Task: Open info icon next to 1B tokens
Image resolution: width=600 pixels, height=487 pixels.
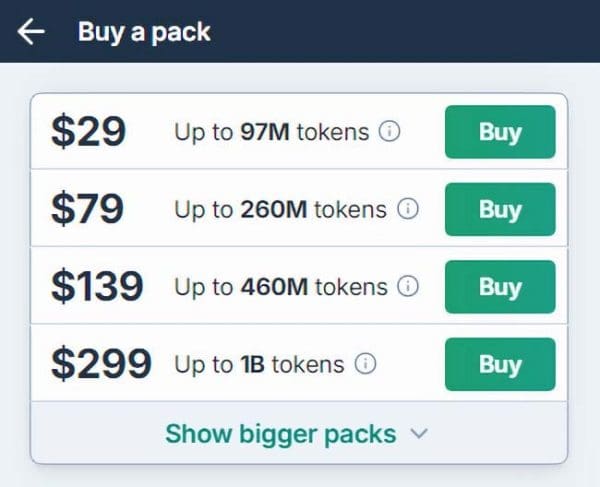Action: 365,364
